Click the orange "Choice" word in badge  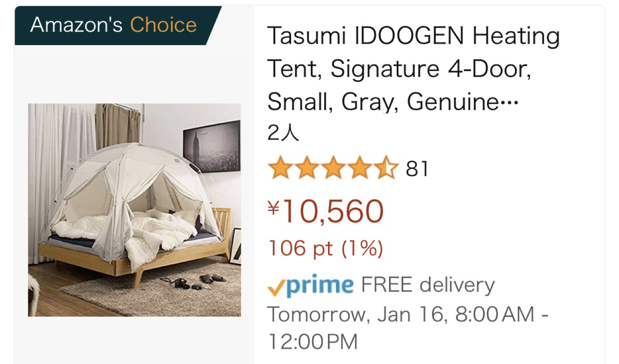(x=163, y=25)
